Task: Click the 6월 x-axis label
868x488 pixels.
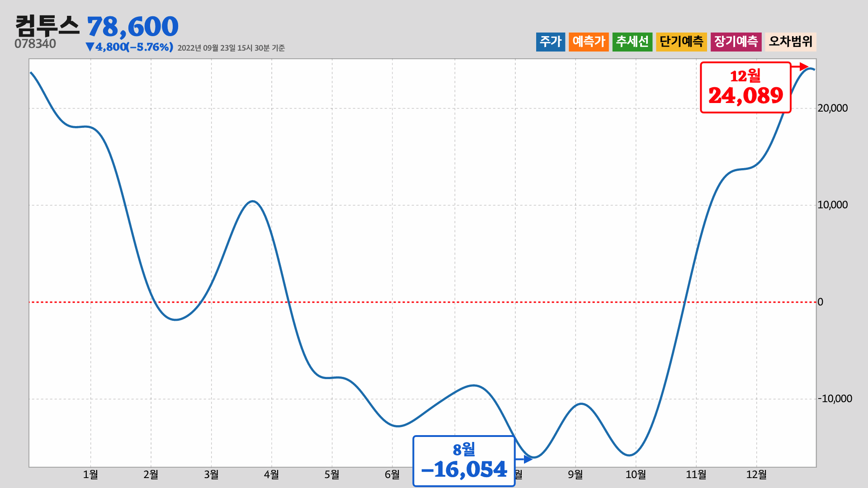Action: [392, 474]
